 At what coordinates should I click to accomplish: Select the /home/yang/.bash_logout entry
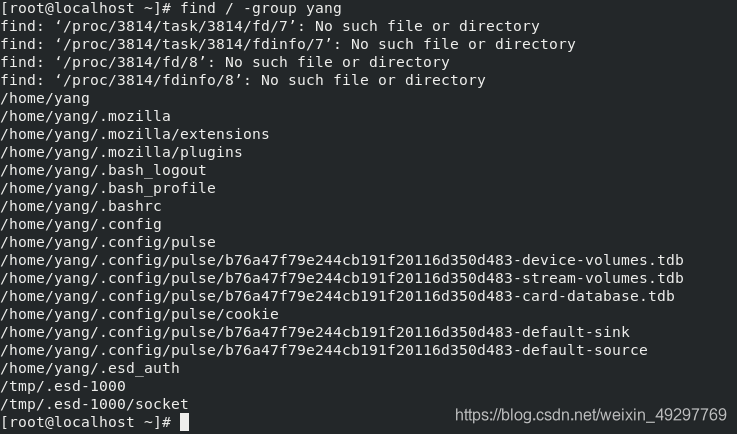click(x=103, y=170)
